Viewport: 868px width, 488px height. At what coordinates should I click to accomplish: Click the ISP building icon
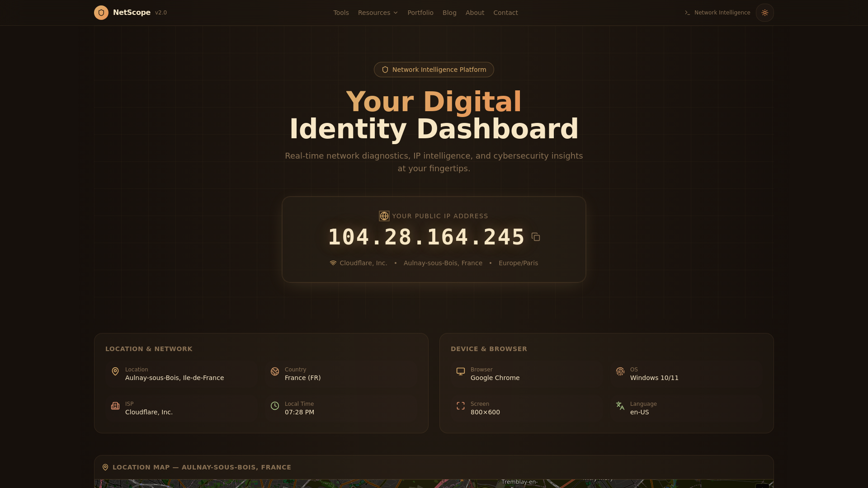pyautogui.click(x=115, y=406)
